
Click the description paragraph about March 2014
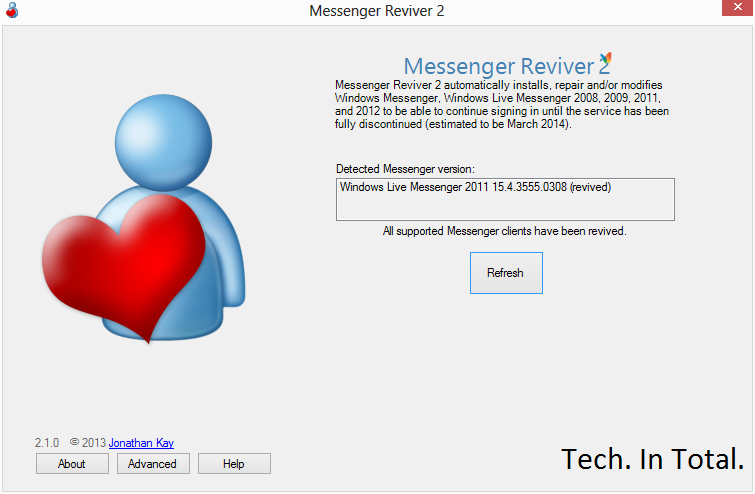tap(502, 104)
